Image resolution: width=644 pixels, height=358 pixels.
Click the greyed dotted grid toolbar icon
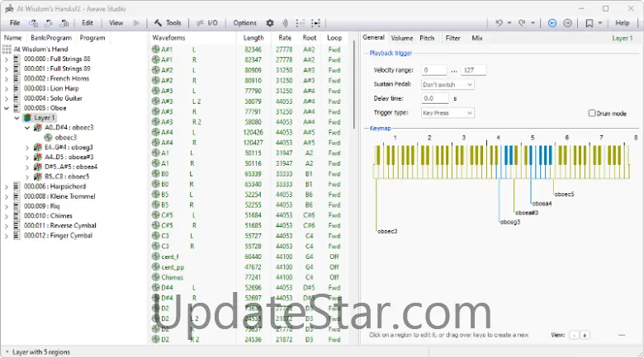pos(301,23)
